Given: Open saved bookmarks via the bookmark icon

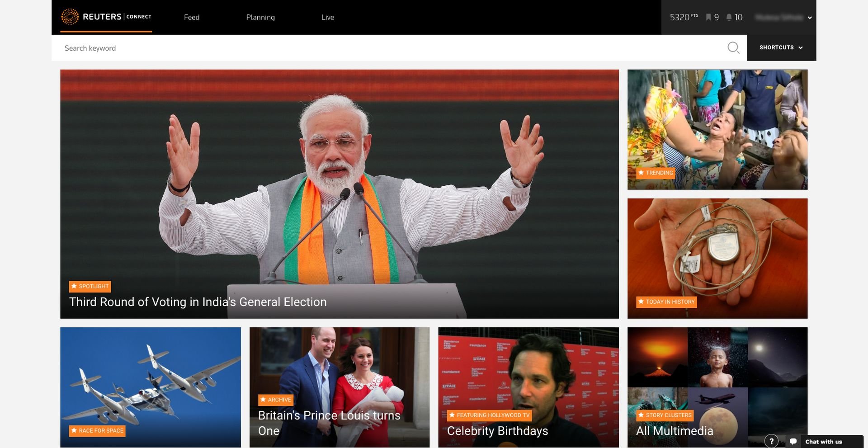Looking at the screenshot, I should [708, 17].
